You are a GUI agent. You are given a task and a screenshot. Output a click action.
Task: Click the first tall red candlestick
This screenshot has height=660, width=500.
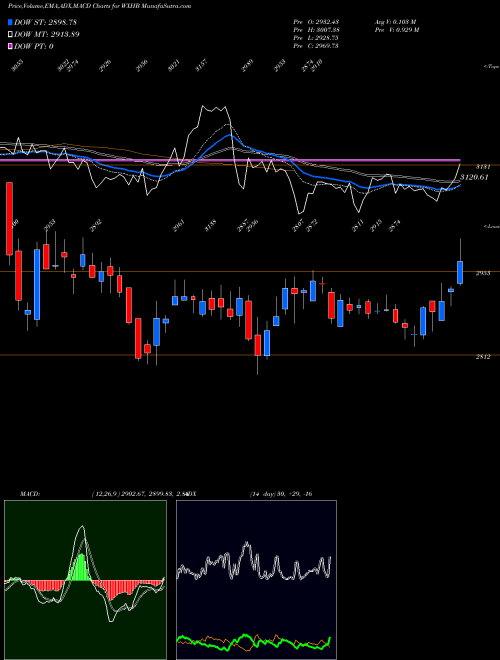(9, 218)
